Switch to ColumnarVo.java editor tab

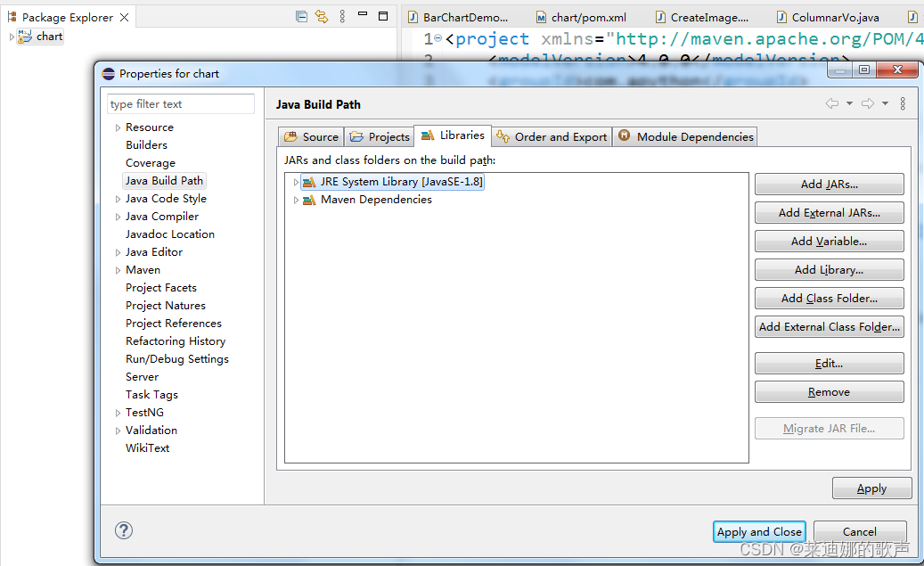coord(828,18)
